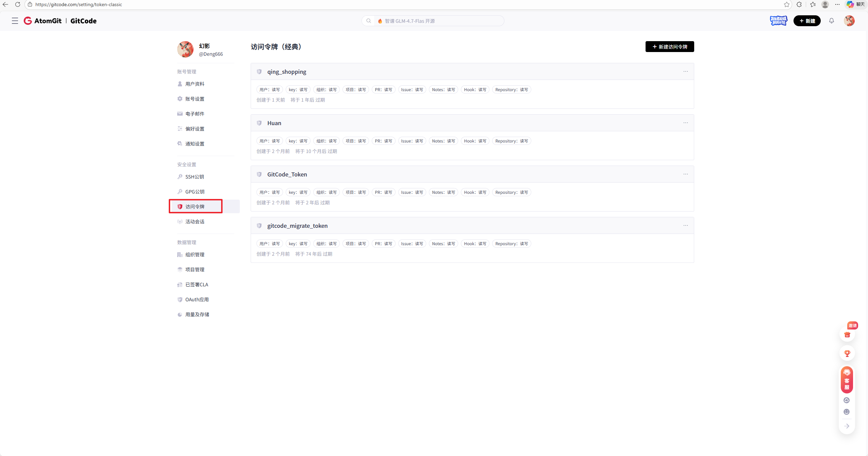Click the trophy icon in the floating sidebar

(847, 354)
